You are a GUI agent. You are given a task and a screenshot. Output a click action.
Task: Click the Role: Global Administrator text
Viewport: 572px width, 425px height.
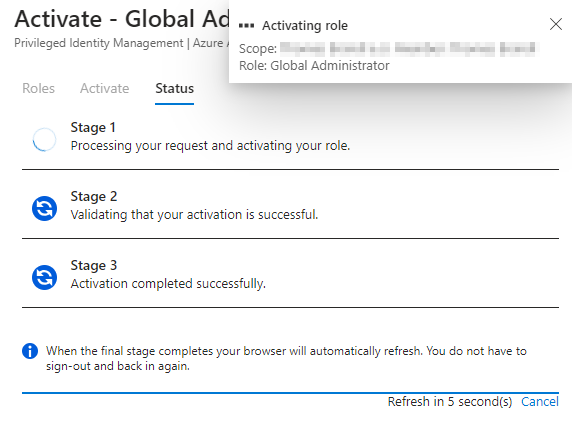[x=314, y=66]
